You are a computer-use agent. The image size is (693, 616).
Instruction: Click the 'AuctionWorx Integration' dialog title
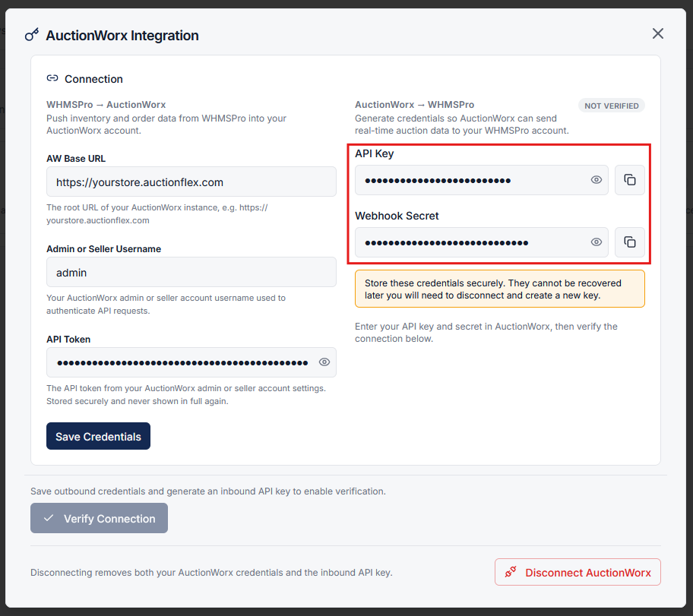[122, 36]
